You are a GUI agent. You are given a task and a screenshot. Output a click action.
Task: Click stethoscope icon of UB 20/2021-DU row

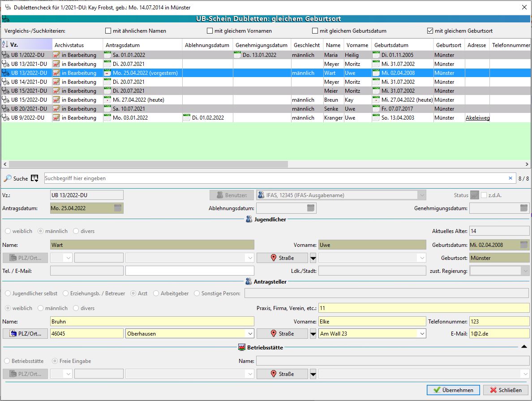tap(5, 109)
